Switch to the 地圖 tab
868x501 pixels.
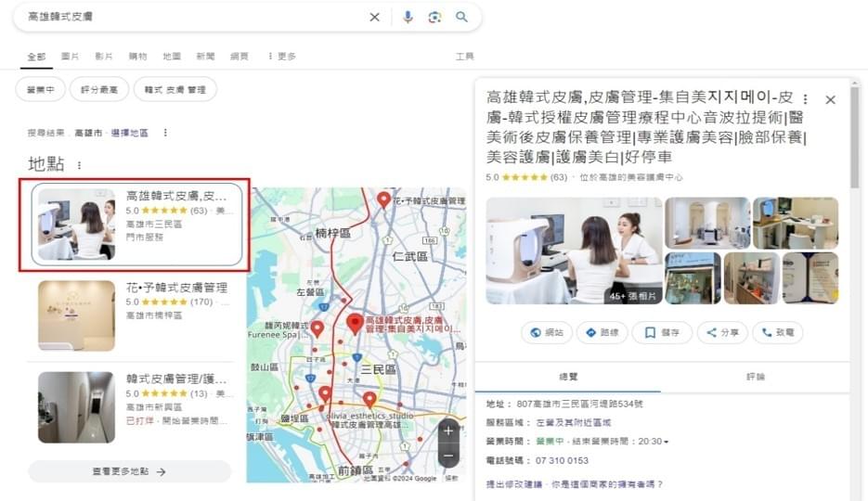pyautogui.click(x=172, y=57)
